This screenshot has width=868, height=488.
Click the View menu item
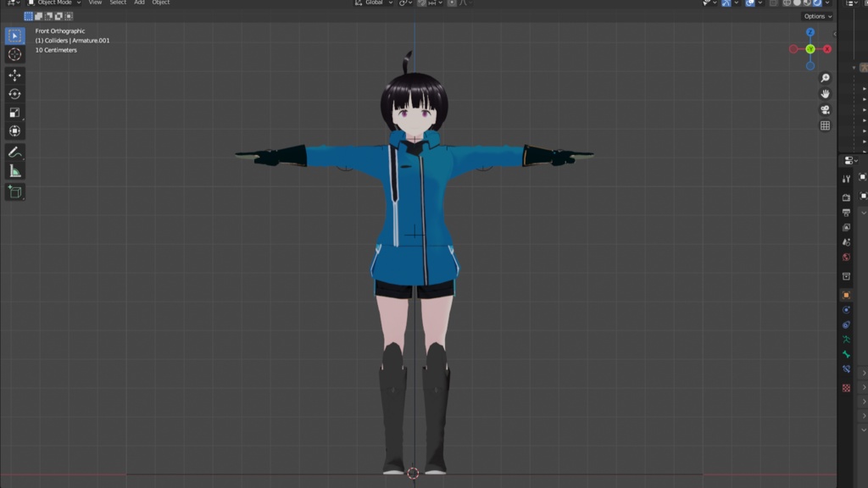[x=93, y=3]
